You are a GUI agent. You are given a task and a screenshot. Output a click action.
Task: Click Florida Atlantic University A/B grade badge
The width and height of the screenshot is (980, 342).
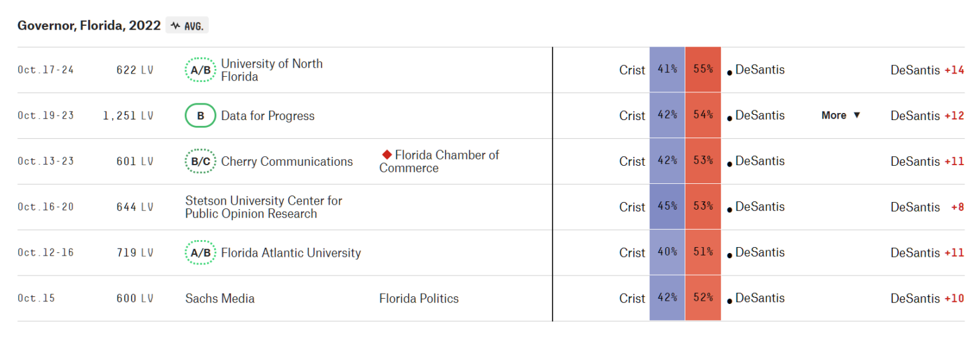click(x=201, y=253)
